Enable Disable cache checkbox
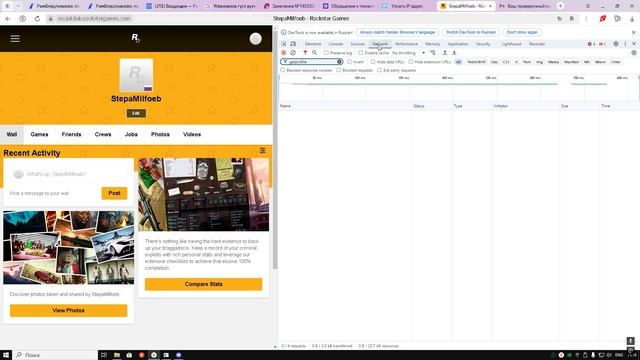640x360 pixels. click(360, 53)
